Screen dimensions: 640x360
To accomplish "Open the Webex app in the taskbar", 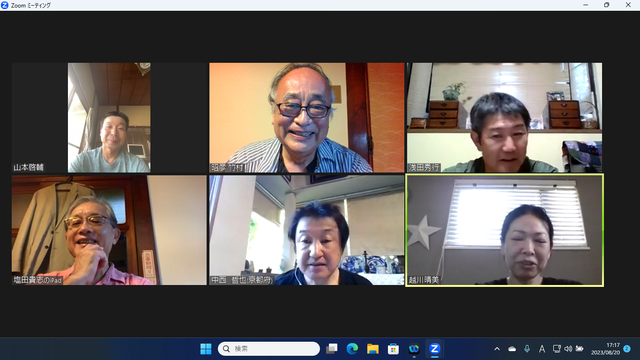I will point(414,349).
